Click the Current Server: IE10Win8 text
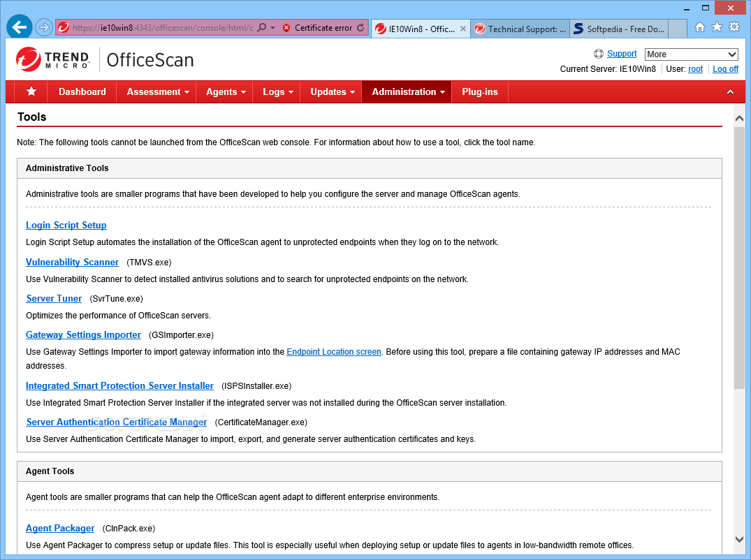 pos(608,69)
